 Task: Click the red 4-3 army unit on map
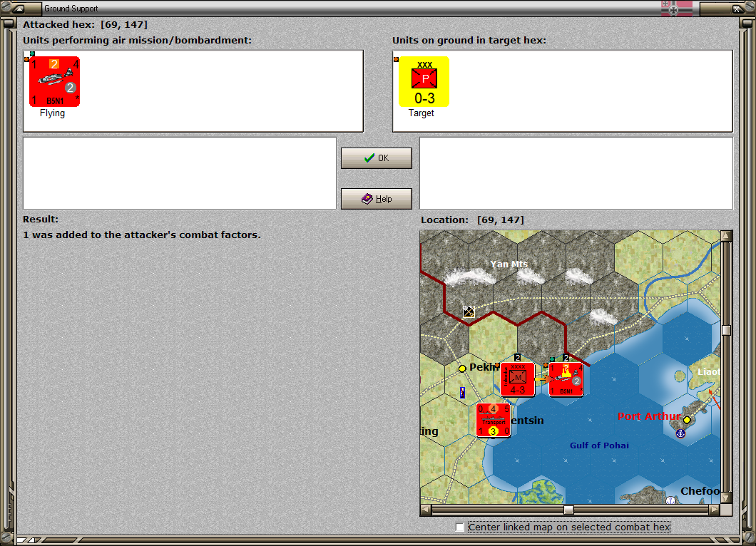coord(517,379)
